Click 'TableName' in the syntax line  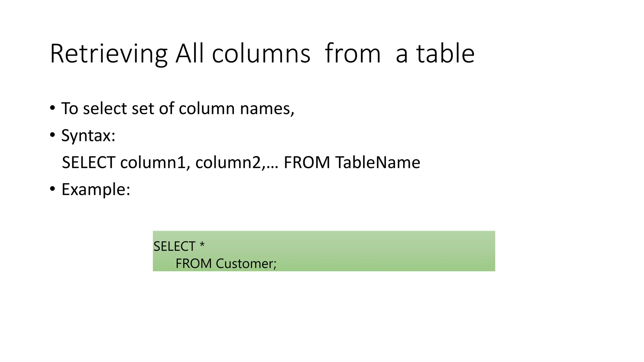(378, 162)
